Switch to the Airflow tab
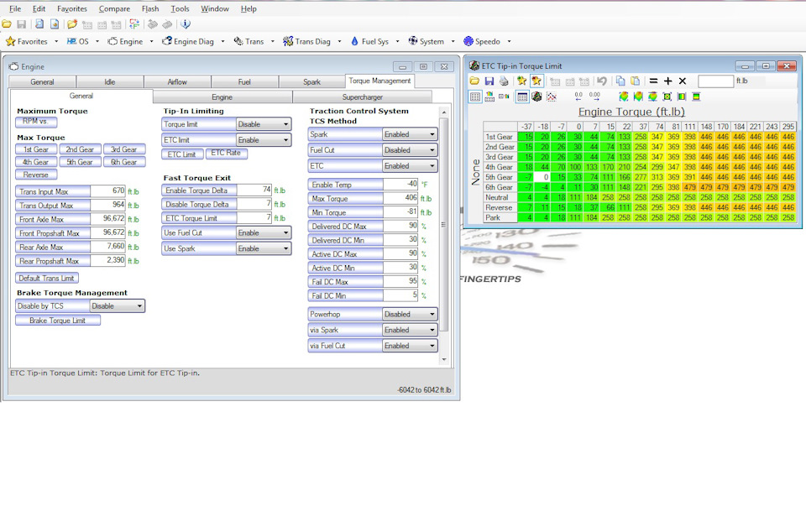The image size is (806, 532). (x=177, y=82)
